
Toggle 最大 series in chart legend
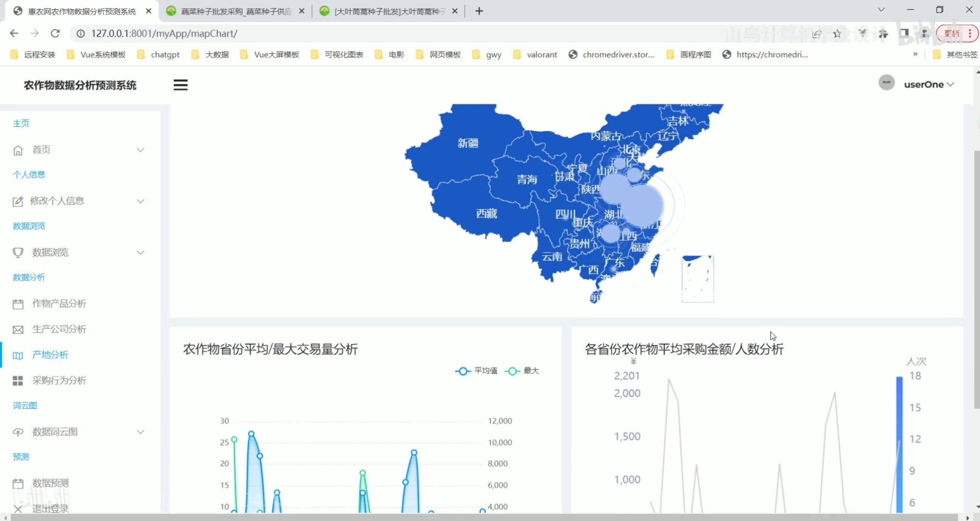pos(522,370)
